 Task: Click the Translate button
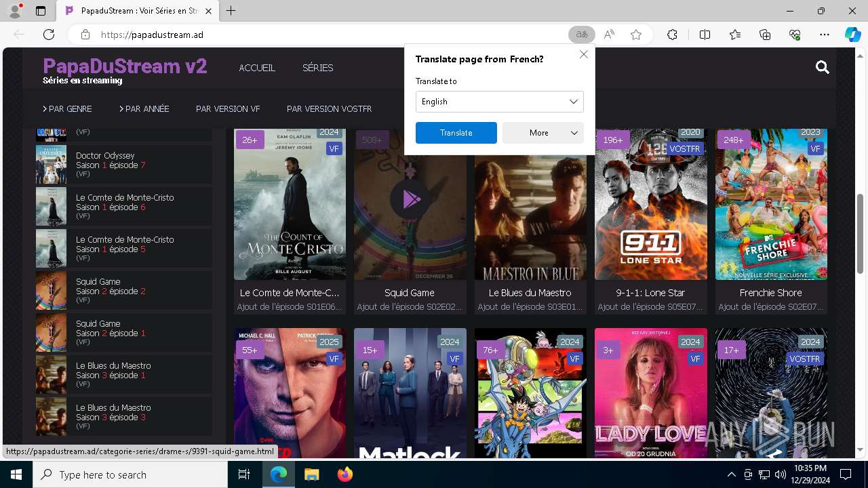pyautogui.click(x=456, y=133)
